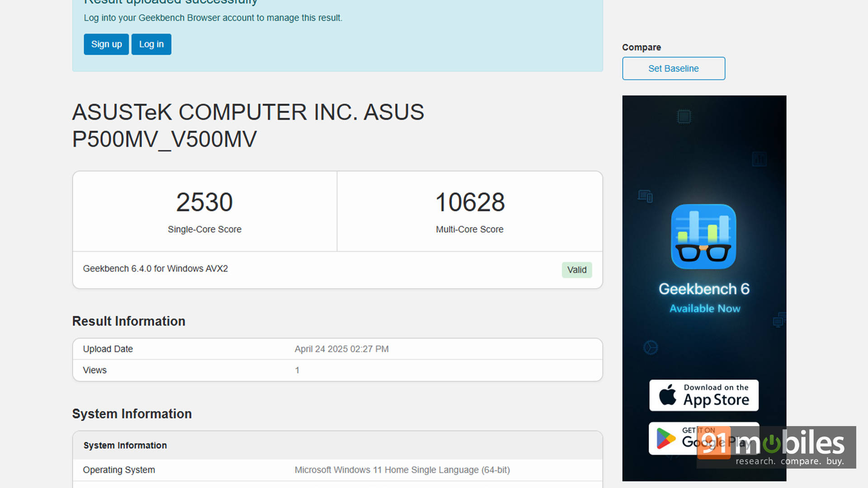Click the Views count value 1
The width and height of the screenshot is (868, 488).
coord(297,370)
